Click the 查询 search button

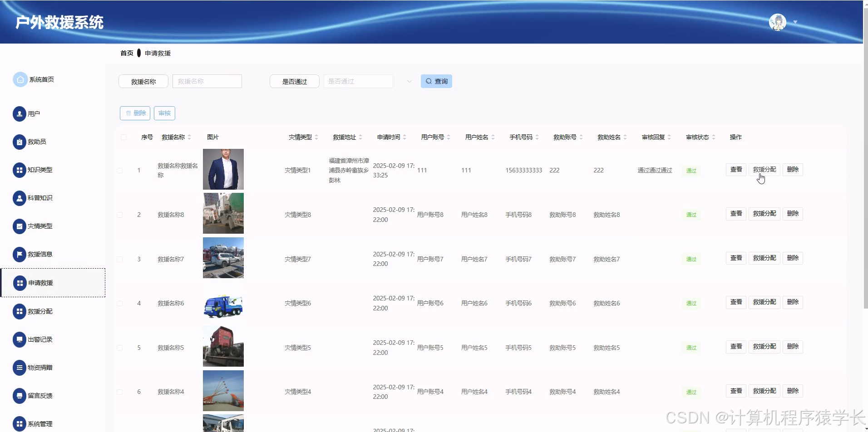[436, 81]
